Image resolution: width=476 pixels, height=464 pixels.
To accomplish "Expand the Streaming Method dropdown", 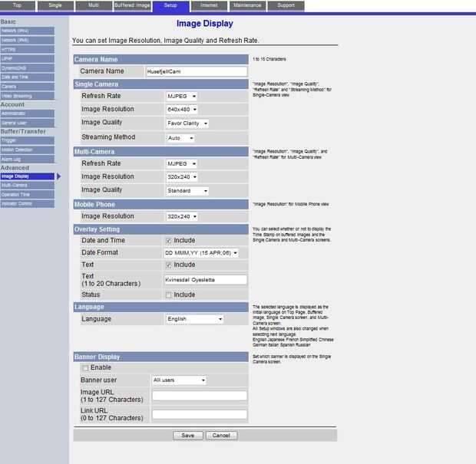I will (x=180, y=138).
